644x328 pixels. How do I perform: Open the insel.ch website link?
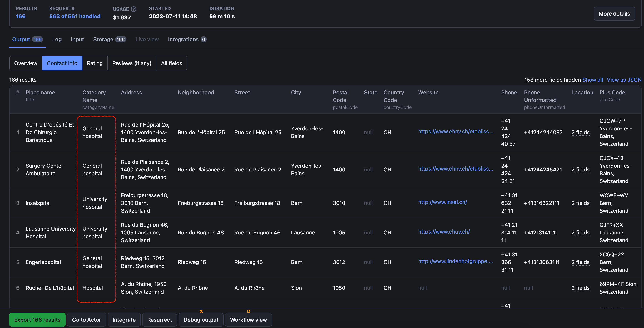(x=442, y=202)
